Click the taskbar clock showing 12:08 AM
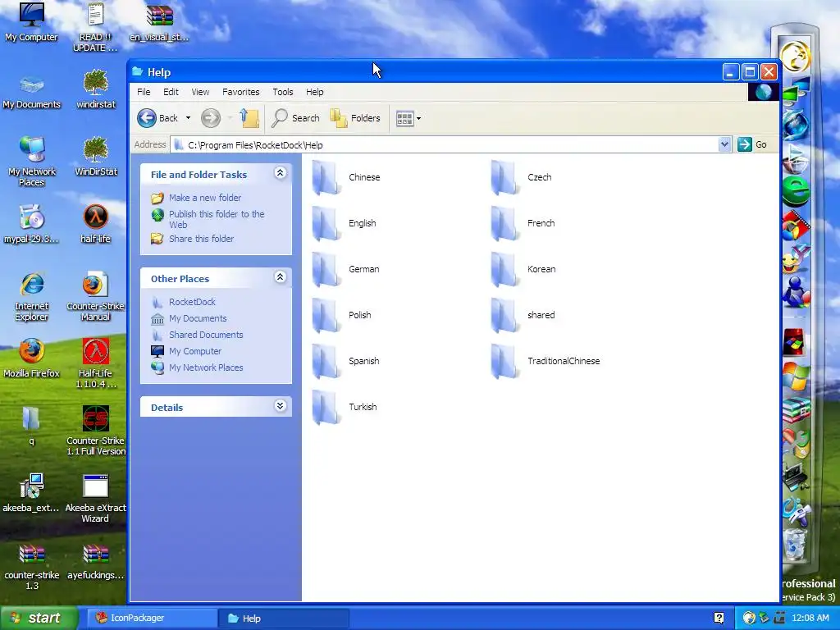This screenshot has height=630, width=840. pyautogui.click(x=810, y=619)
